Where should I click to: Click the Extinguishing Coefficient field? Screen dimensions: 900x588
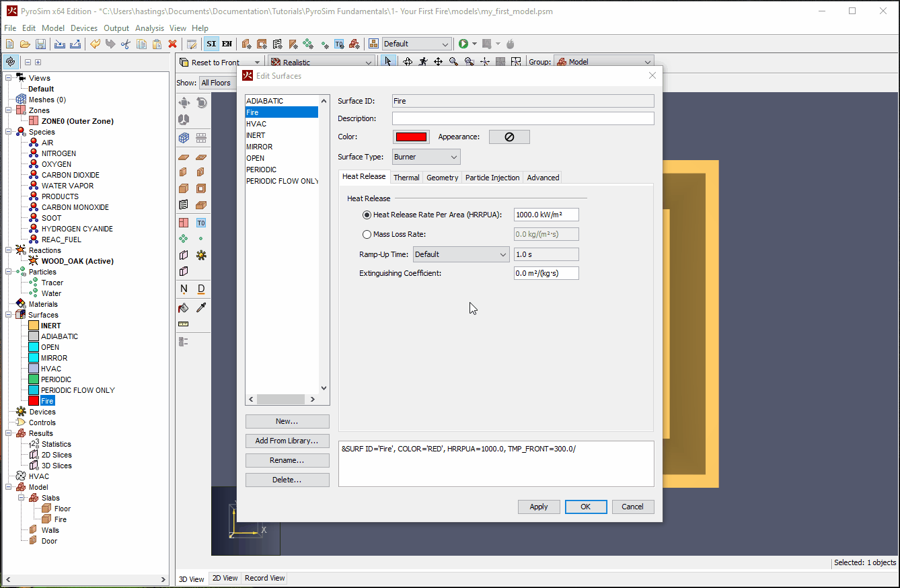point(546,273)
